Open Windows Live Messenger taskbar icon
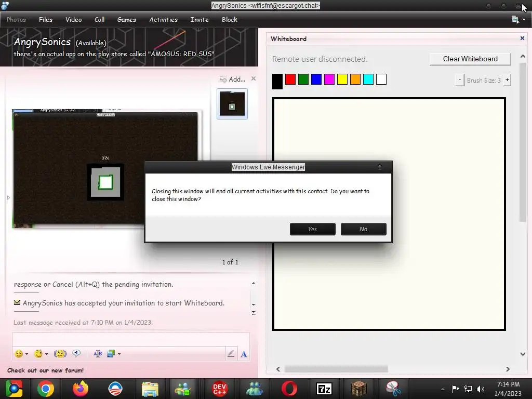The image size is (532, 399). 255,389
